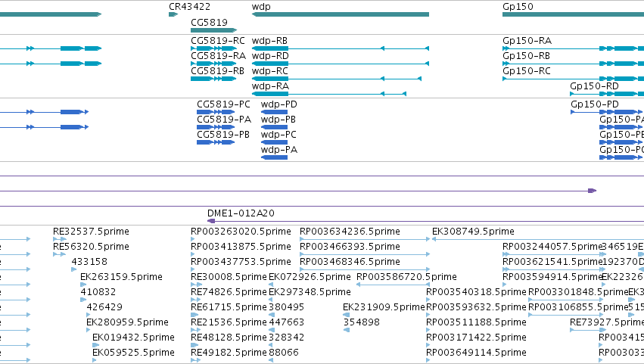Click the Gp150-RC transcript label
Image resolution: width=644 pixels, height=364 pixels.
click(x=527, y=71)
